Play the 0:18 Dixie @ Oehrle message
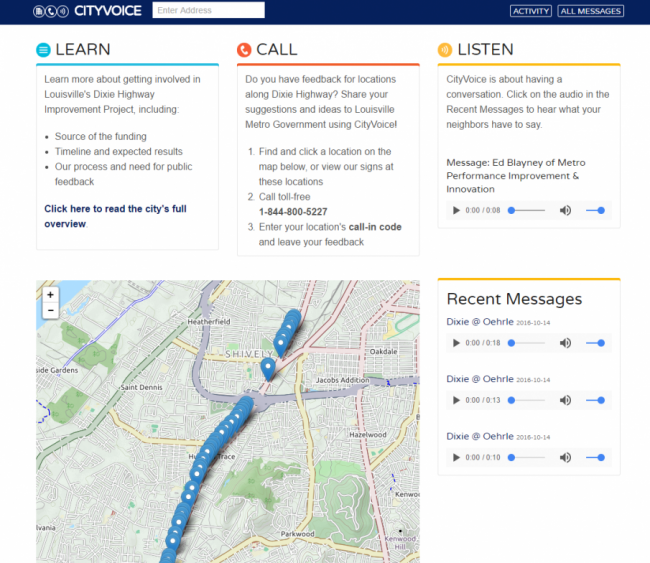The height and width of the screenshot is (563, 650). (x=456, y=343)
